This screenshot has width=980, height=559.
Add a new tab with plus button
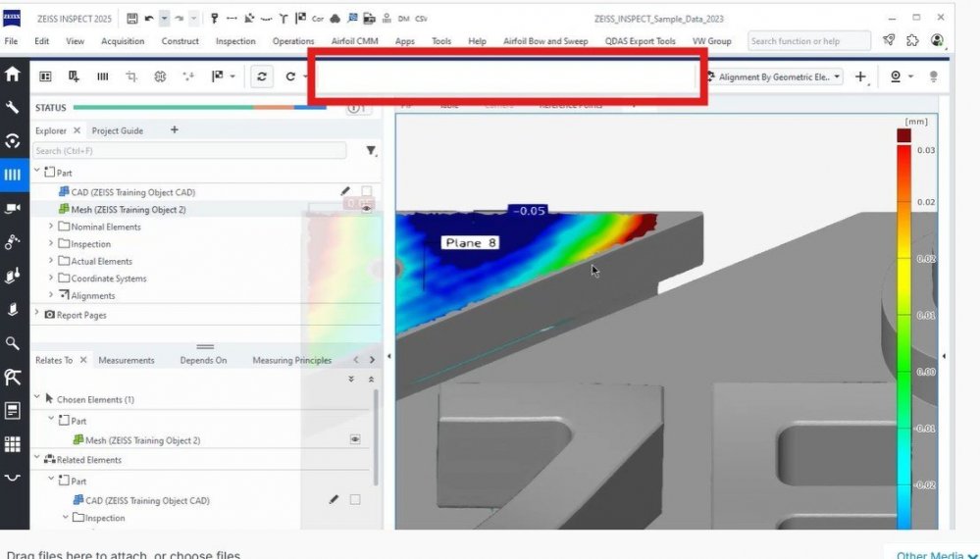pyautogui.click(x=175, y=129)
